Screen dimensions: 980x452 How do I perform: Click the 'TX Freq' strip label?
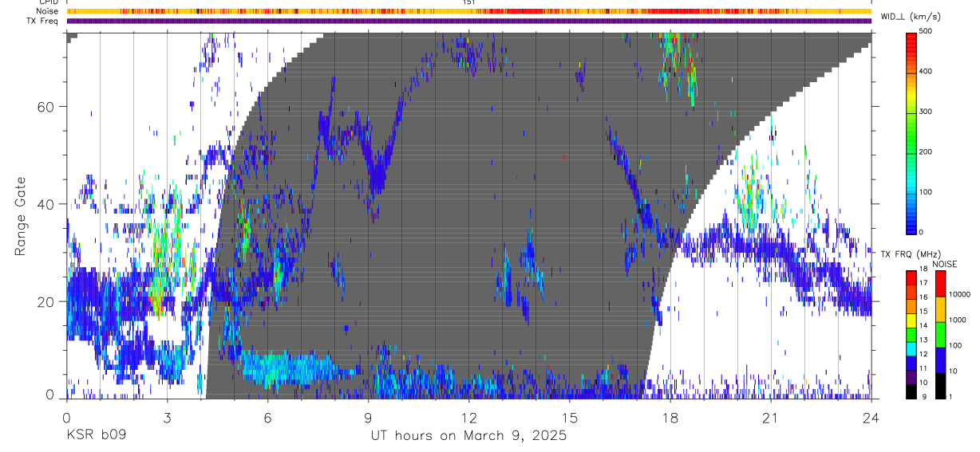tap(41, 21)
